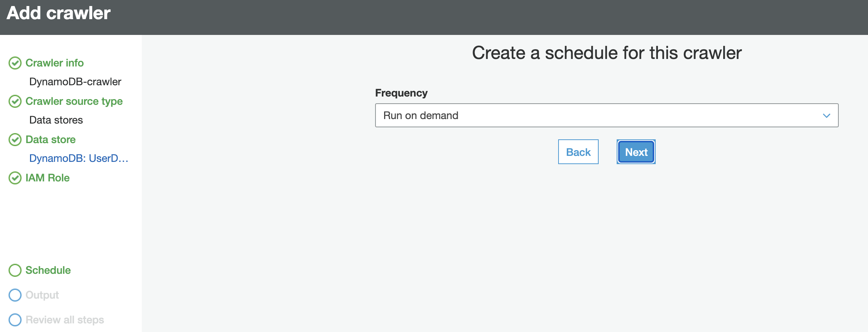Click the Crawler source type checkmark icon
This screenshot has height=332, width=868.
pos(15,101)
